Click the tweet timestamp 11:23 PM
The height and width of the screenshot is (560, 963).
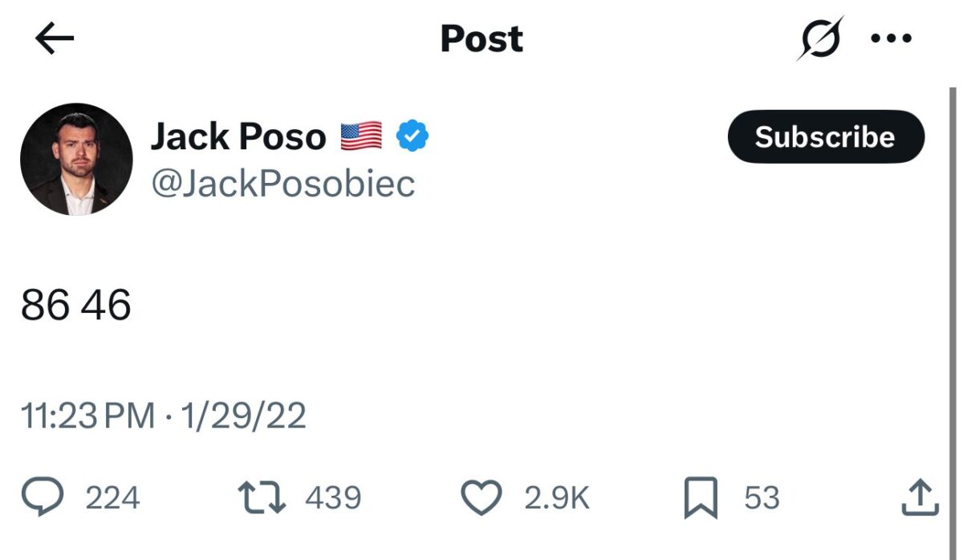point(88,416)
